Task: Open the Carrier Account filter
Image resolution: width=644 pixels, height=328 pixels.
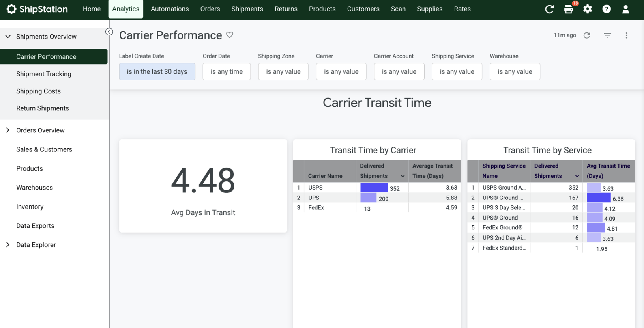Action: pyautogui.click(x=399, y=71)
